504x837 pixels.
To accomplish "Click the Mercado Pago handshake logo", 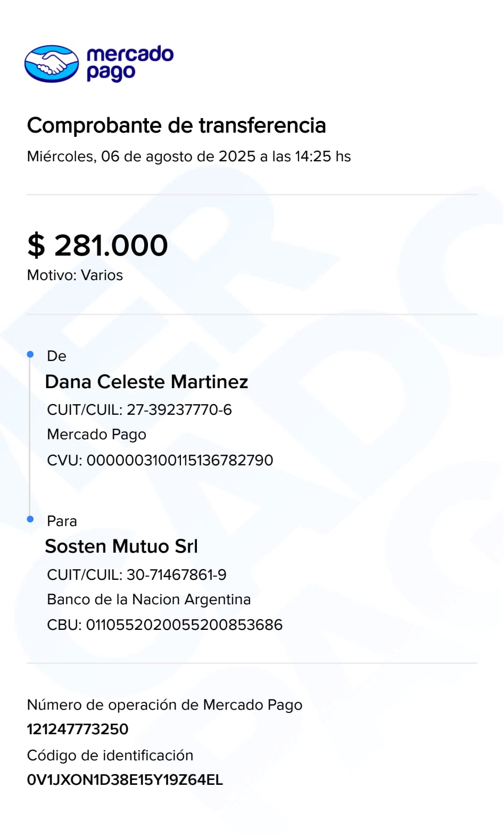I will tap(52, 64).
